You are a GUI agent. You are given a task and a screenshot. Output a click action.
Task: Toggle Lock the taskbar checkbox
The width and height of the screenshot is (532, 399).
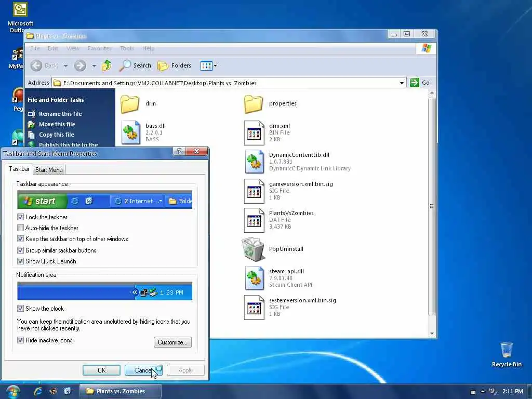pos(20,217)
